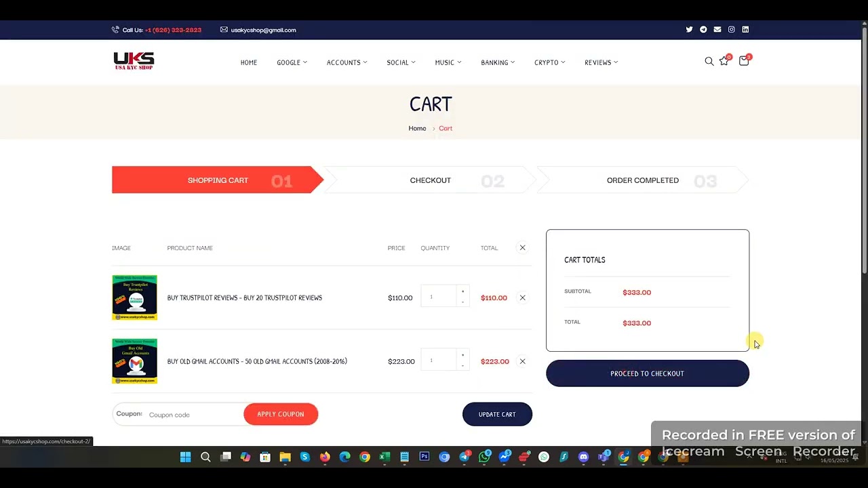Click the CART TOTALS heading
The width and height of the screenshot is (868, 488).
tap(585, 260)
